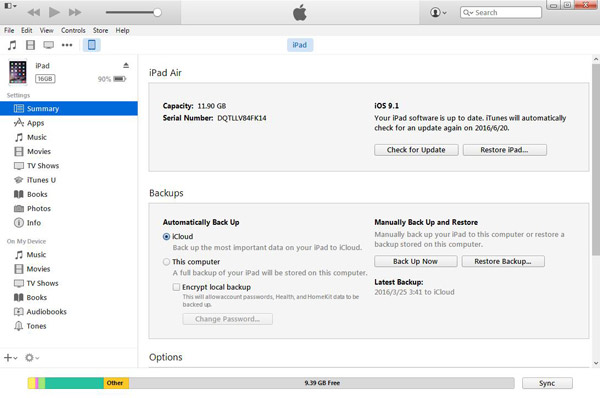Open TV Shows under Settings
The height and width of the screenshot is (398, 600).
coord(69,166)
